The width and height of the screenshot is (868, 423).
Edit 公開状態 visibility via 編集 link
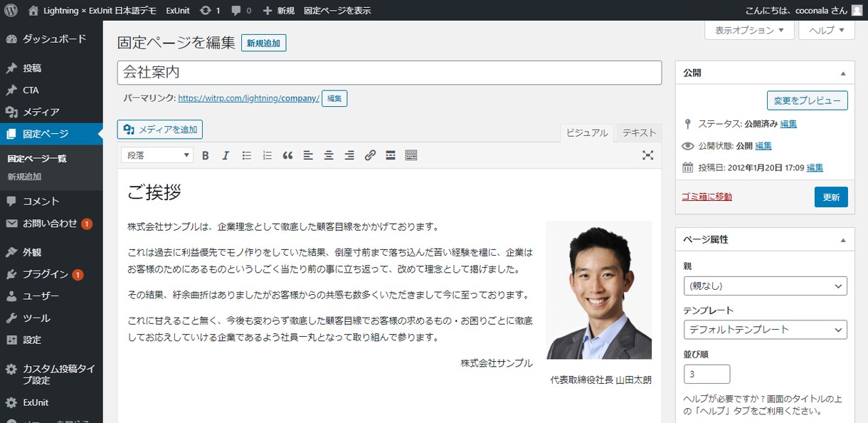(x=763, y=146)
